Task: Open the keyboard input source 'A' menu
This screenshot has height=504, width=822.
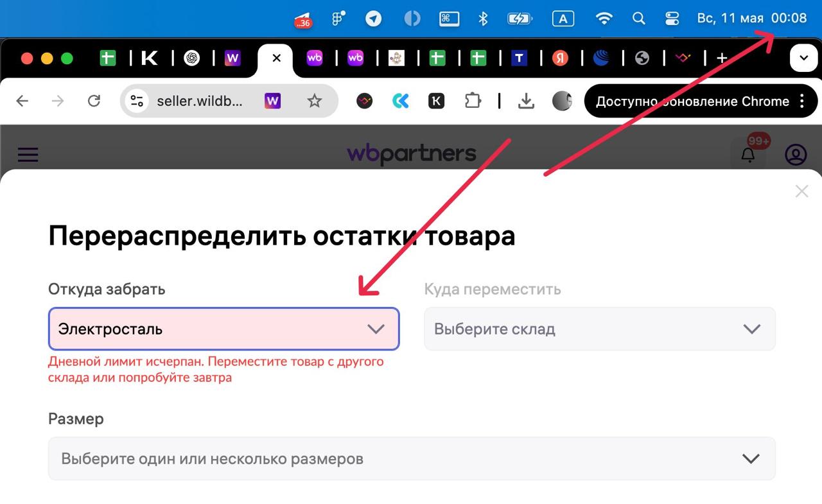Action: pyautogui.click(x=563, y=19)
